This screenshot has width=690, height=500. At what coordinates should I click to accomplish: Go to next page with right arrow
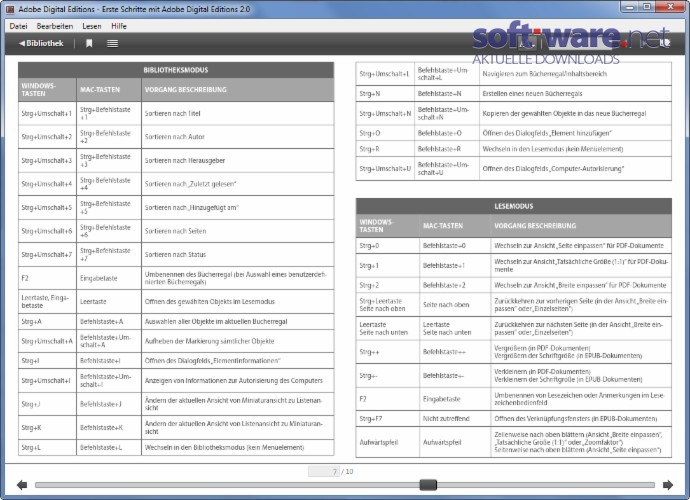[x=668, y=485]
